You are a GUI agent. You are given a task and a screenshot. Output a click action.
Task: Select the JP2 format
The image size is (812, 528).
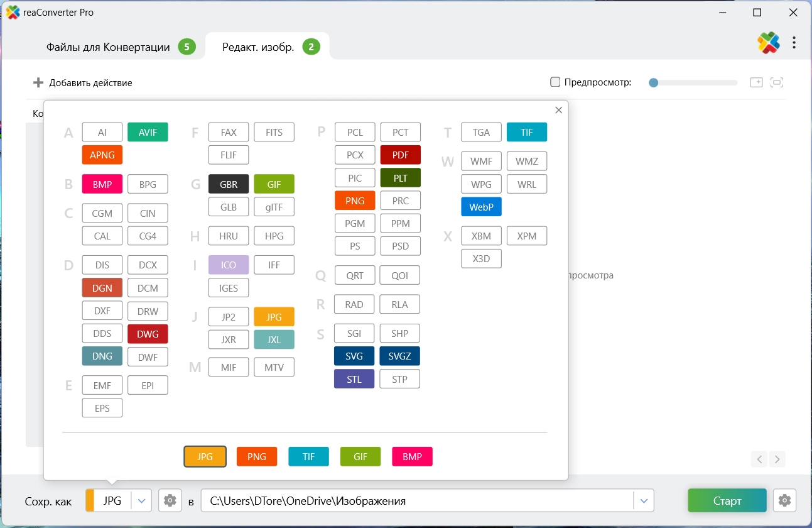229,317
